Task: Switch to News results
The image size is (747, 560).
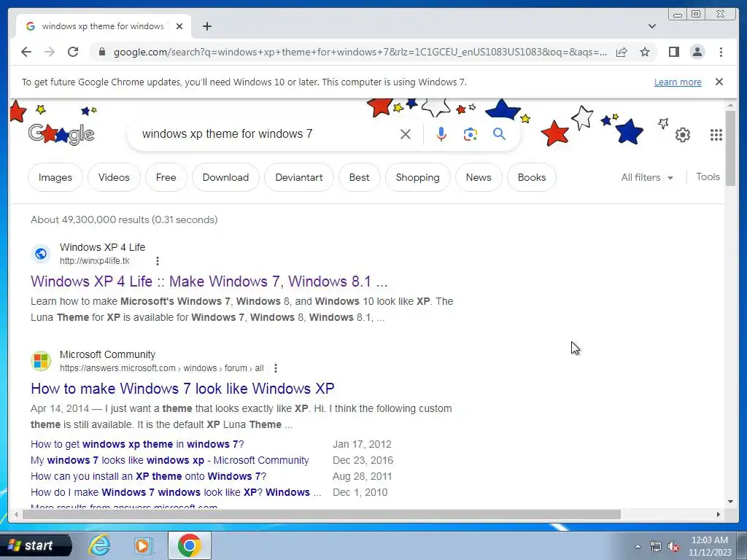Action: [479, 177]
